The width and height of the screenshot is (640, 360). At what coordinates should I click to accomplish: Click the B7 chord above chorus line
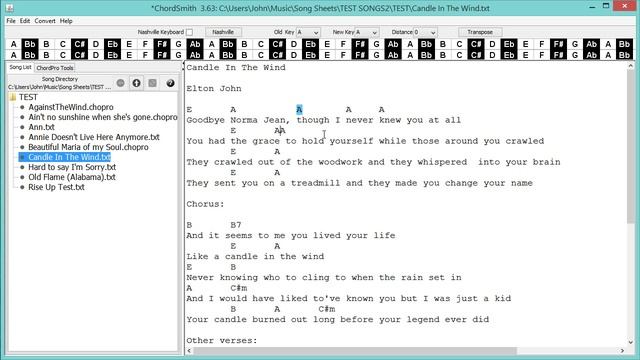tap(236, 225)
